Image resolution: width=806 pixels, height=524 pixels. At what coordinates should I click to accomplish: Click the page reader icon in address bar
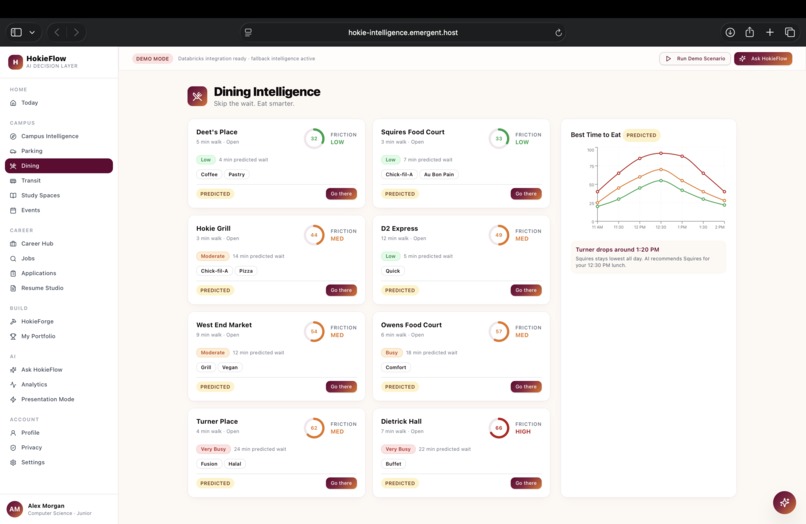(x=248, y=32)
